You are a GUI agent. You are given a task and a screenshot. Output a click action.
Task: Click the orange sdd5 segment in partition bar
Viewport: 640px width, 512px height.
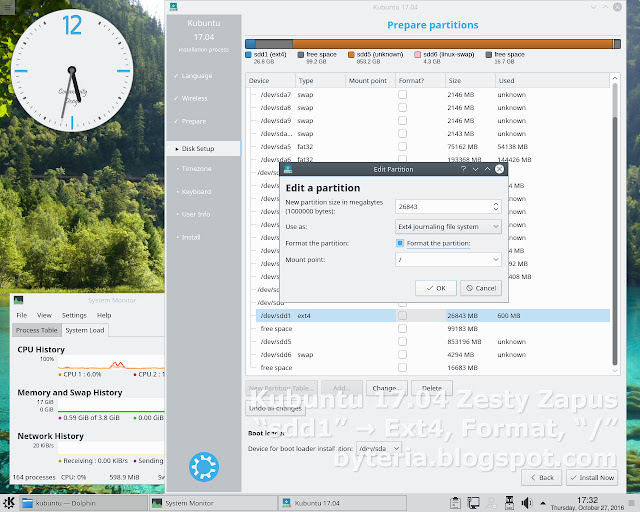(x=452, y=44)
